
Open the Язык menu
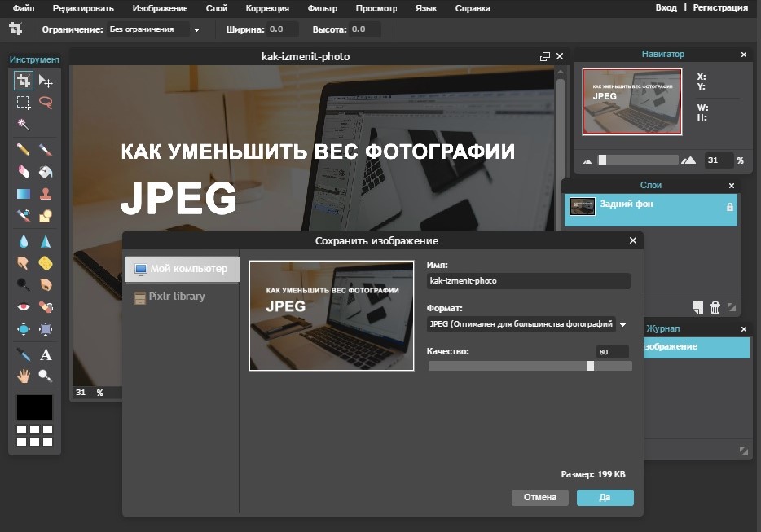click(425, 8)
